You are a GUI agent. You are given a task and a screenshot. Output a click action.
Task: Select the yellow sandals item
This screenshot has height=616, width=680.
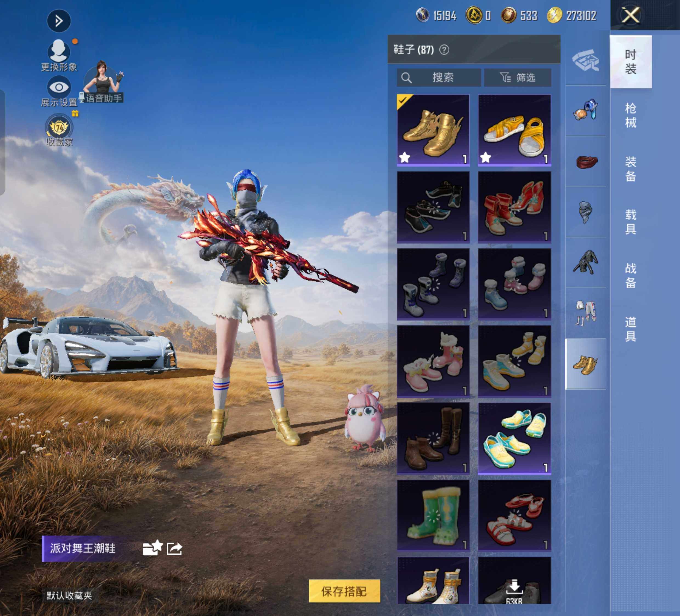click(x=514, y=130)
